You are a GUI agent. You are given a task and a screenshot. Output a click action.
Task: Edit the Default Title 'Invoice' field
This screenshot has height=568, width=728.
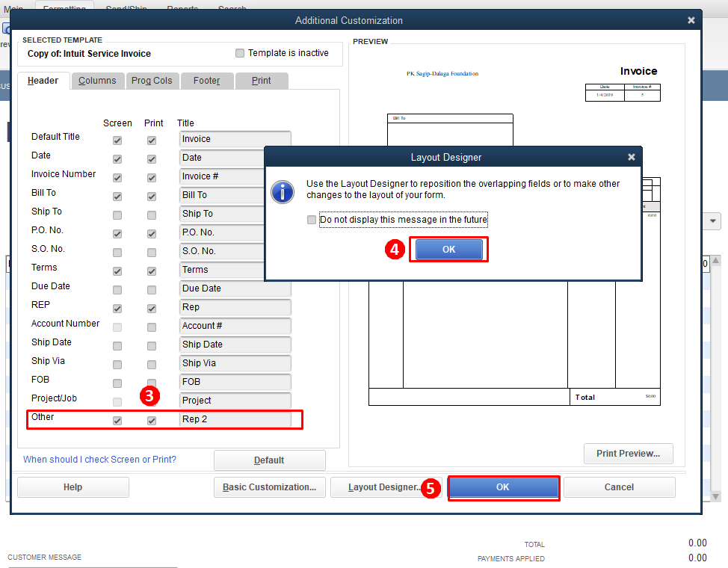click(235, 139)
